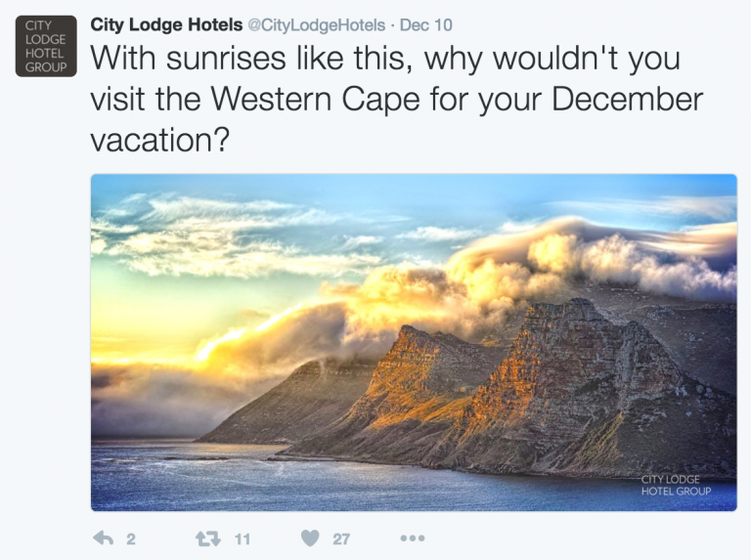The image size is (751, 560).
Task: Click the reply arrow icon
Action: (x=103, y=538)
